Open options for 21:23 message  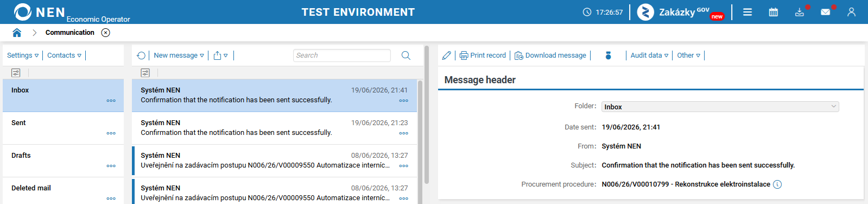[404, 133]
